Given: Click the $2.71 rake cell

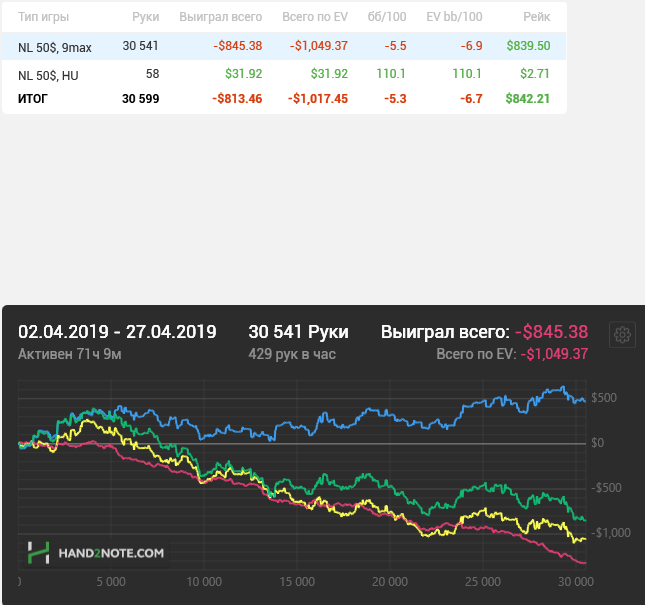Looking at the screenshot, I should click(x=535, y=74).
